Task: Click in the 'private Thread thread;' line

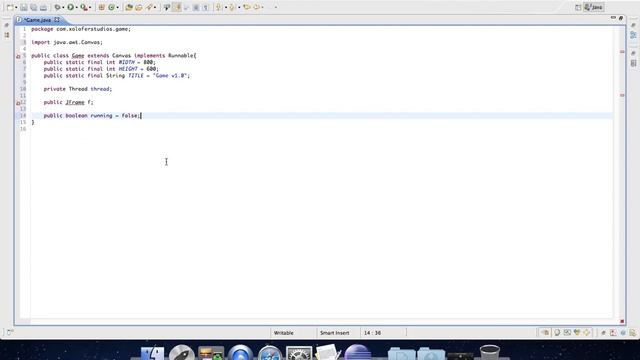Action: pyautogui.click(x=78, y=89)
